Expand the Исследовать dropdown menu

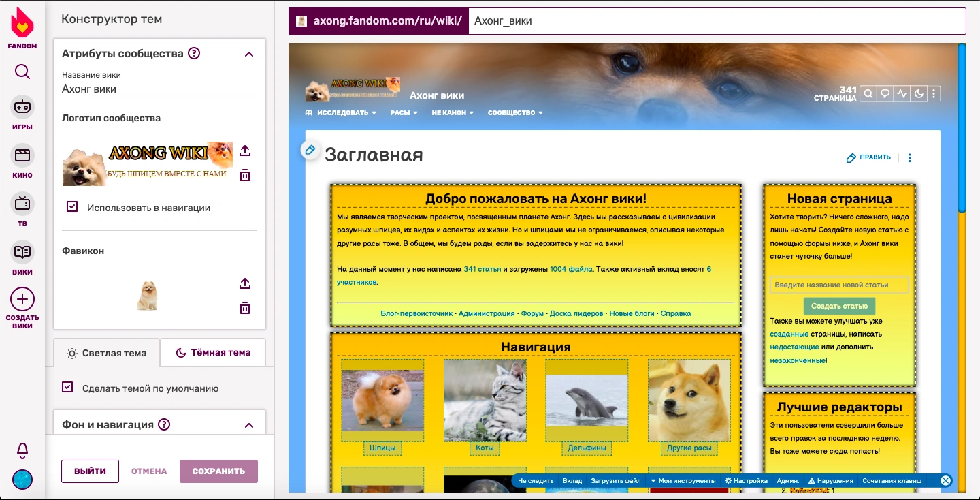pyautogui.click(x=341, y=113)
